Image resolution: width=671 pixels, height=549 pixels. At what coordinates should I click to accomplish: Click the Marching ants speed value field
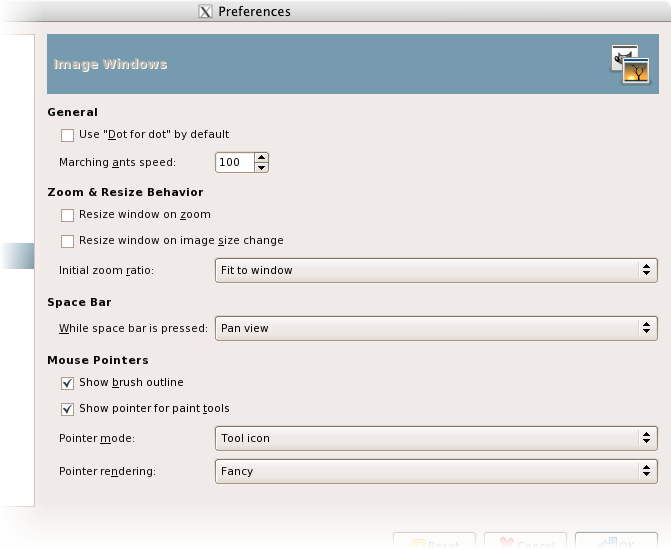click(235, 163)
